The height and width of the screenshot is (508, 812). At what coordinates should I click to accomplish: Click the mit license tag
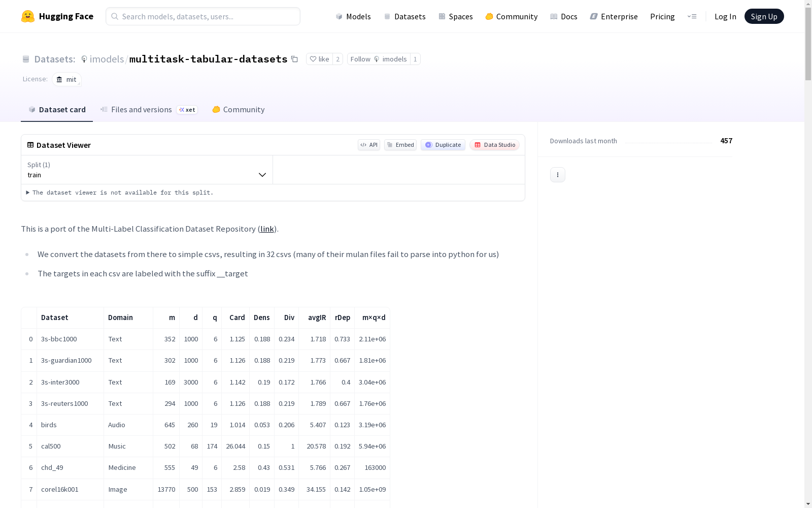66,79
